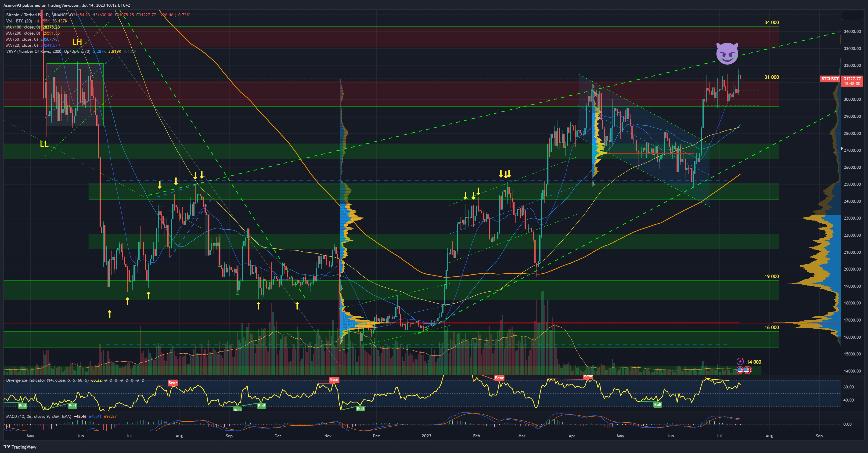Click the small arrow marker on price scale
The height and width of the screenshot is (453, 868).
[842, 148]
